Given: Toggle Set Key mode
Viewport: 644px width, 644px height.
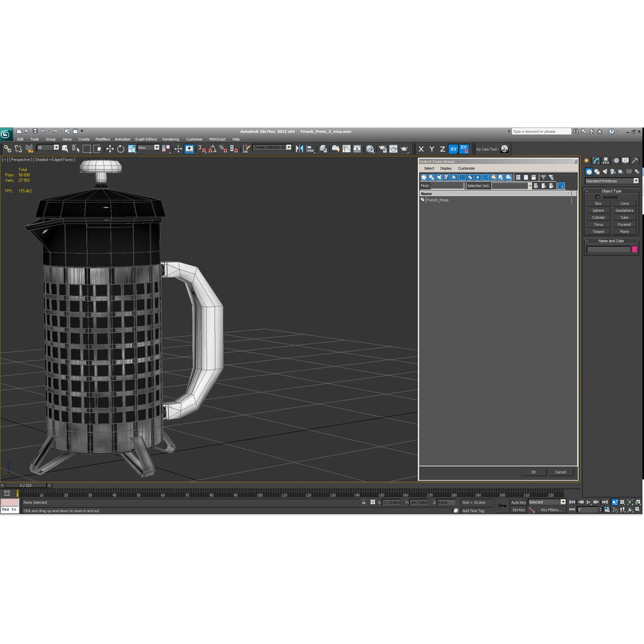Looking at the screenshot, I should [x=518, y=510].
